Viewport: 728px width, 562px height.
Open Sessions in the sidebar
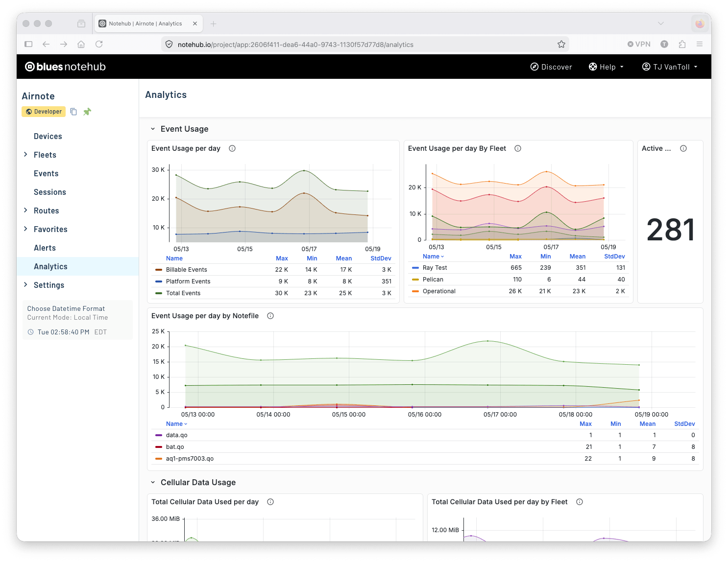pyautogui.click(x=50, y=192)
